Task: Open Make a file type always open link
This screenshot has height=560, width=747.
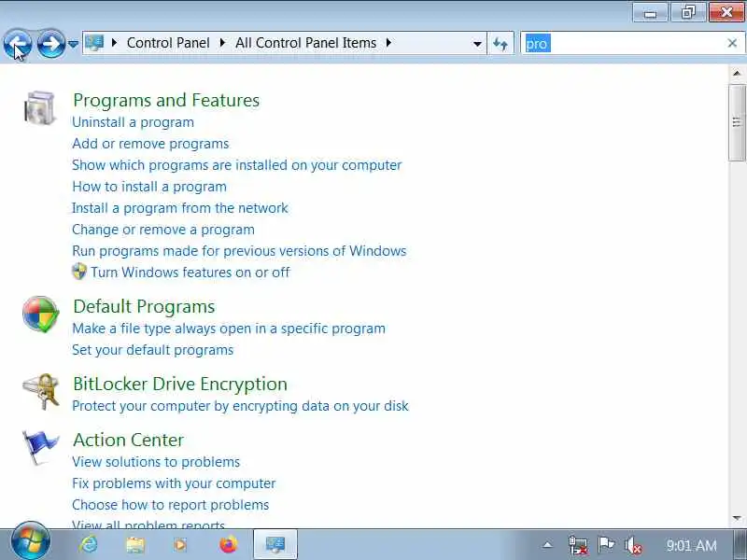Action: (x=229, y=329)
